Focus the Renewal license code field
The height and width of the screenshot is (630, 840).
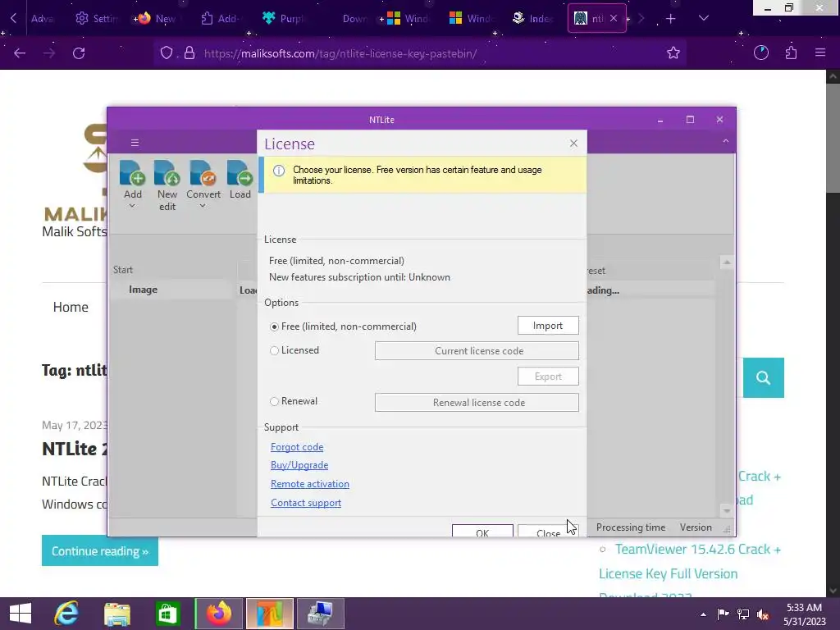[x=477, y=402]
